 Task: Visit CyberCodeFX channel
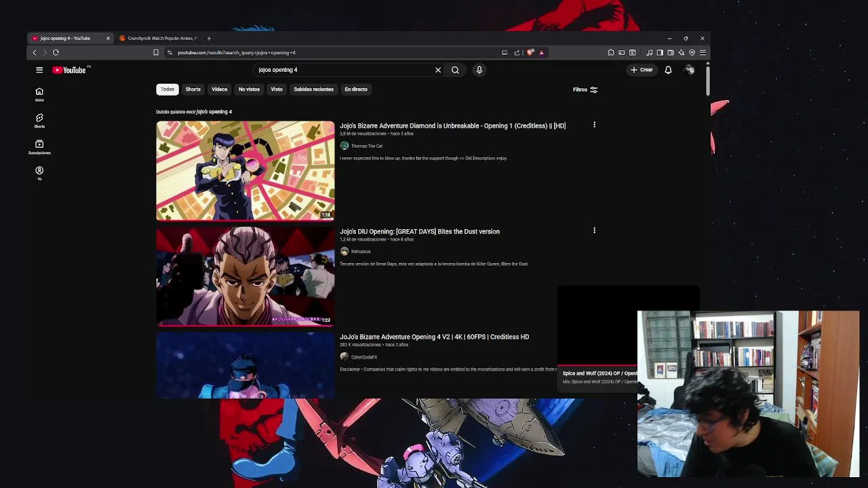pyautogui.click(x=364, y=357)
